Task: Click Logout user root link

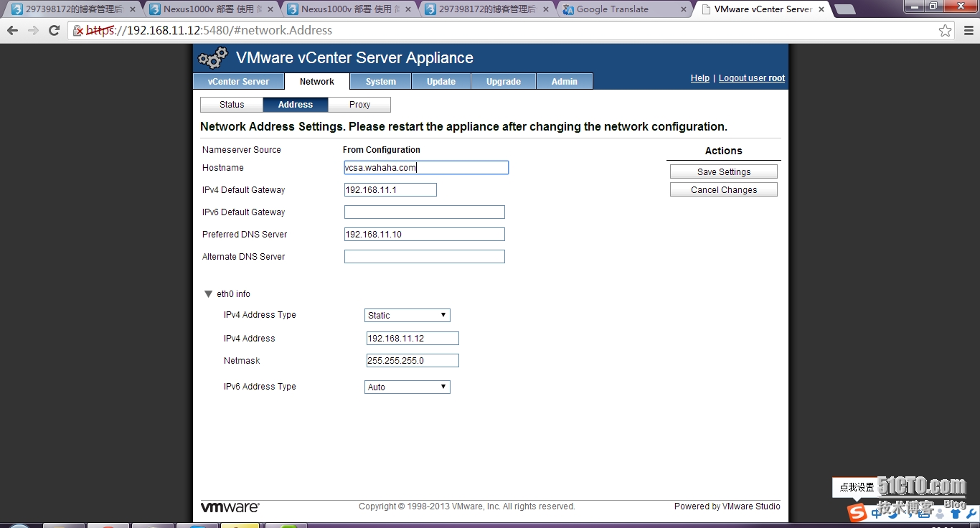Action: coord(752,78)
